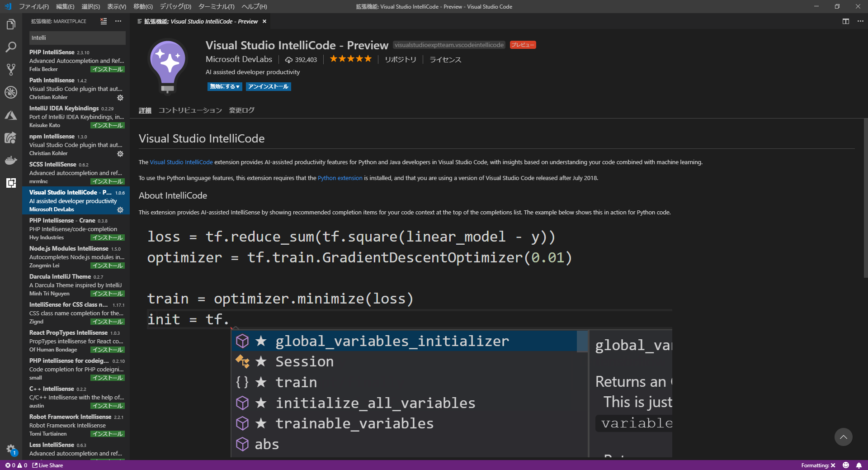Open the Python extension link
868x470 pixels.
tap(340, 178)
